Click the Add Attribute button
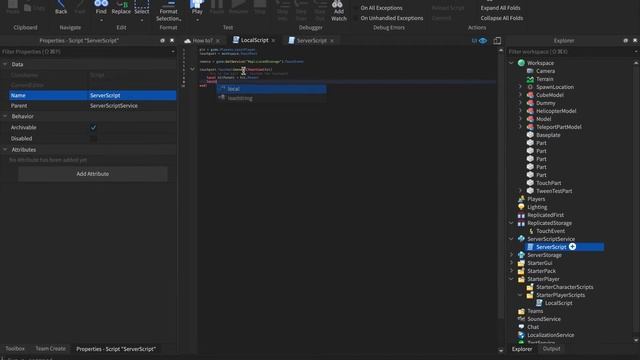The image size is (640, 360). (x=93, y=174)
